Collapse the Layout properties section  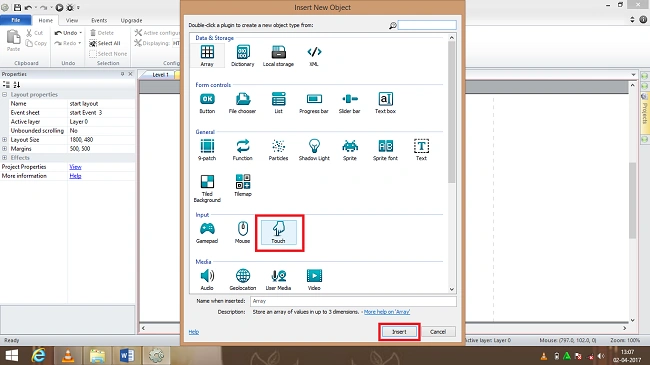5,95
